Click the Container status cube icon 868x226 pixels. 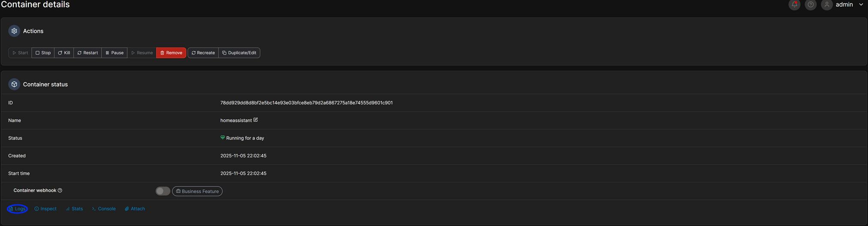[14, 84]
